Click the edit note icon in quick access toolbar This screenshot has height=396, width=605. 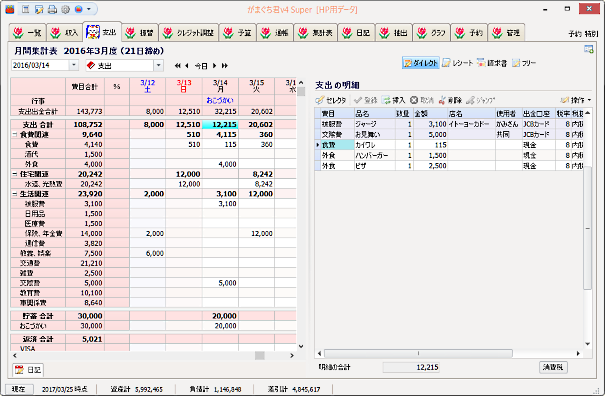click(x=39, y=9)
